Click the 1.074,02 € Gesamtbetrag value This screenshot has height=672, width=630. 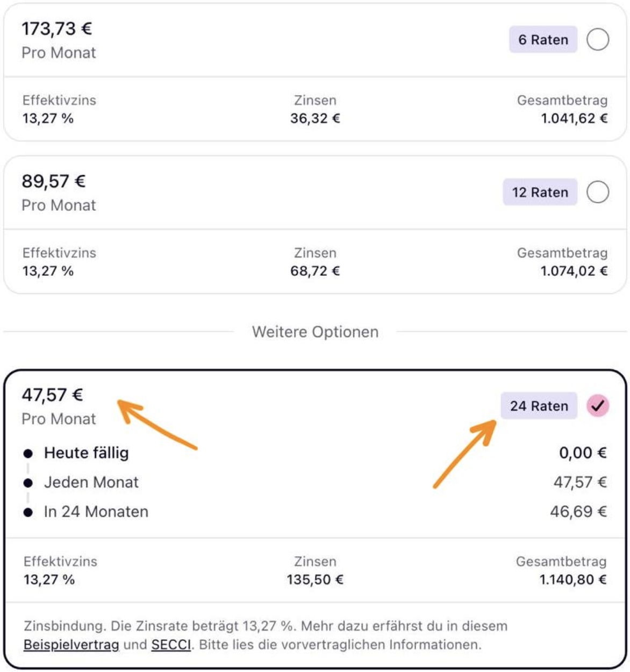(574, 271)
